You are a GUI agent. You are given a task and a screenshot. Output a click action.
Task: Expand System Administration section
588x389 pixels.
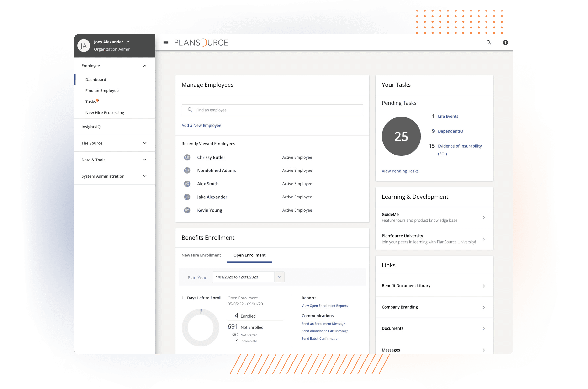pos(145,176)
